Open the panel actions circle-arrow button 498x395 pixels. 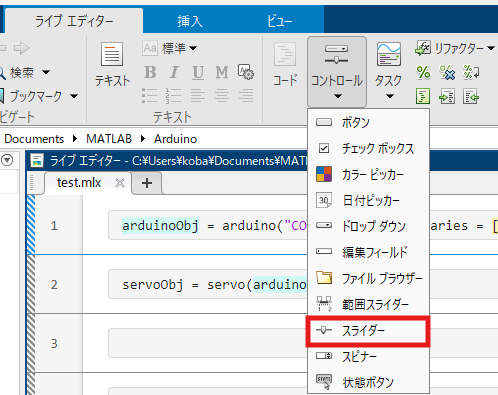(x=7, y=160)
